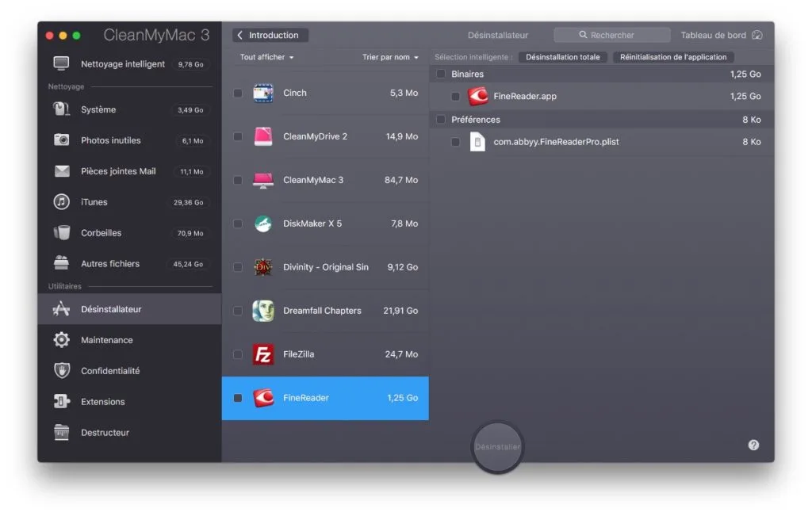
Task: Click the Rechercher search field
Action: [x=612, y=35]
